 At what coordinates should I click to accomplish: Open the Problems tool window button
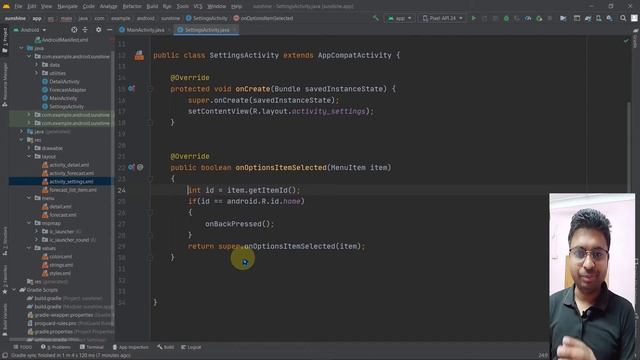tap(56, 347)
